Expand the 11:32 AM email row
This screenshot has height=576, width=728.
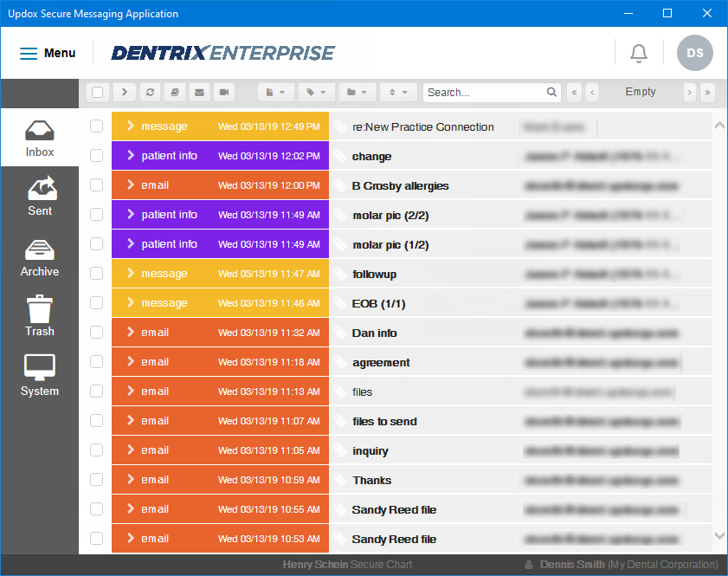pyautogui.click(x=131, y=332)
